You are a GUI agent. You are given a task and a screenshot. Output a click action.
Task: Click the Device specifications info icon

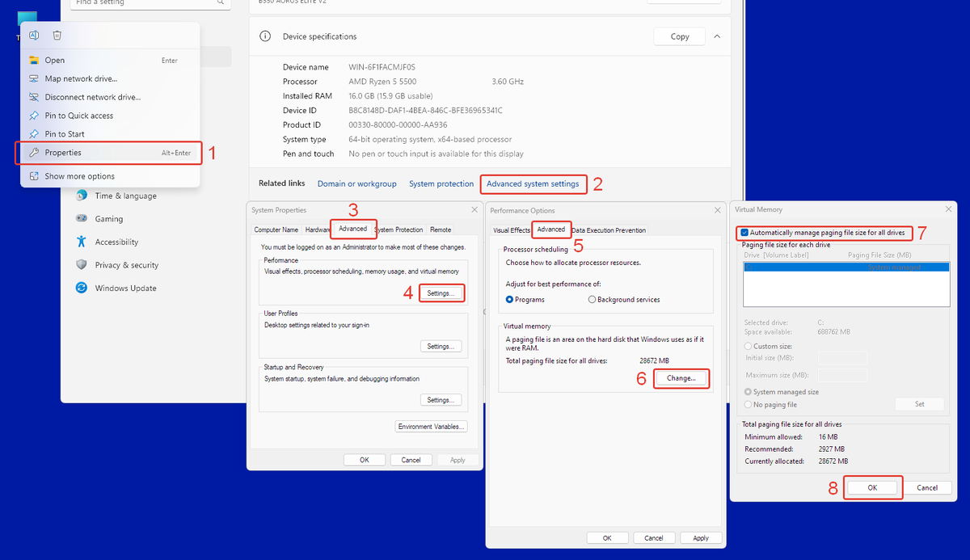point(264,36)
